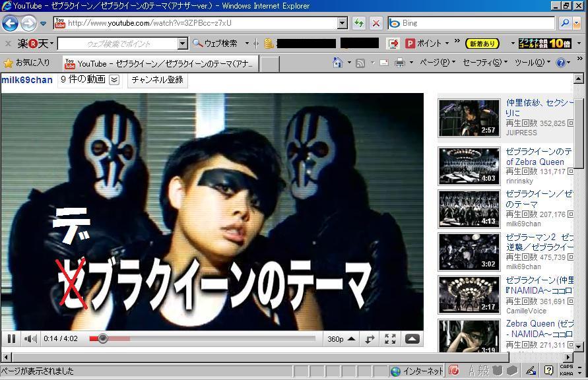588x380 pixels.
Task: Open the recent pages dropdown arrow
Action: (43, 24)
